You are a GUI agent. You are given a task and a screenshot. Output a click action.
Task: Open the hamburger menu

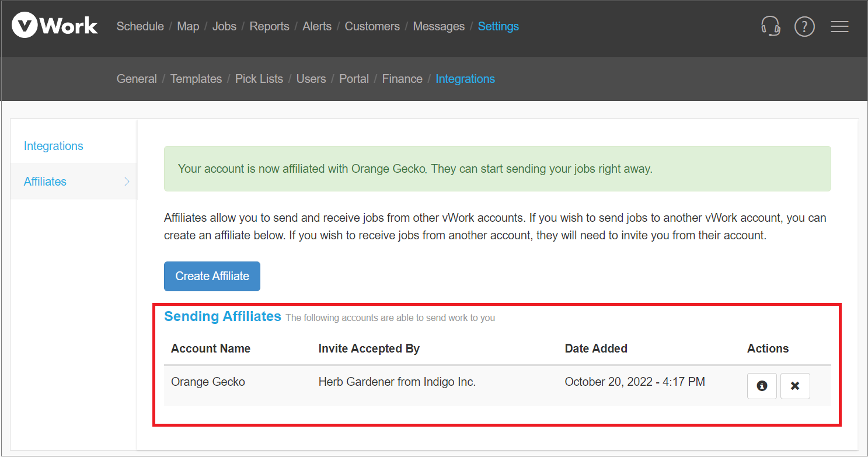[x=839, y=26]
